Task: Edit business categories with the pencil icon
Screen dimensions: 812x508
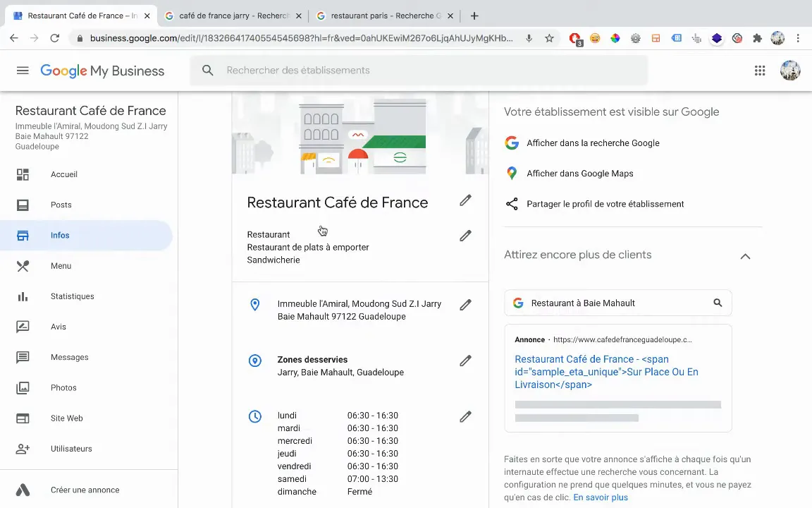Action: pos(465,236)
